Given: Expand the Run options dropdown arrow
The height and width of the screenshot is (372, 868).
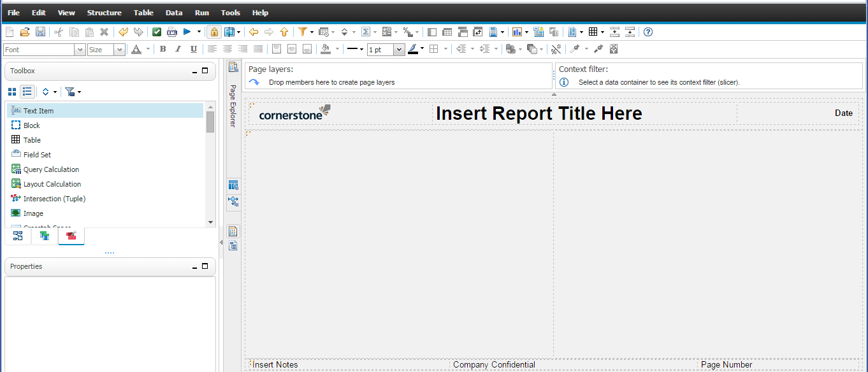Looking at the screenshot, I should [x=199, y=32].
